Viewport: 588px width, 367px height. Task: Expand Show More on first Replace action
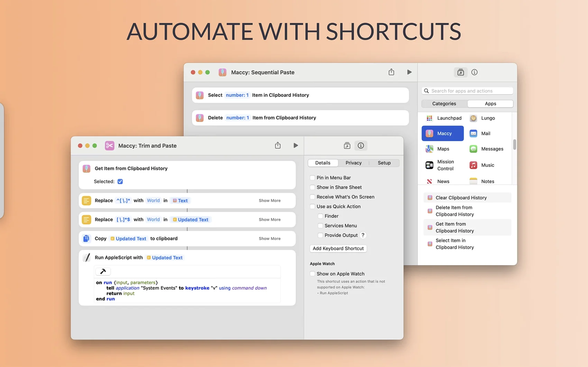pyautogui.click(x=269, y=200)
